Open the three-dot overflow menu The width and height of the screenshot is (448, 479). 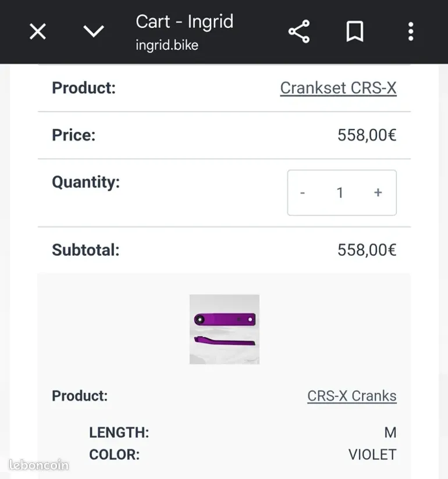411,31
